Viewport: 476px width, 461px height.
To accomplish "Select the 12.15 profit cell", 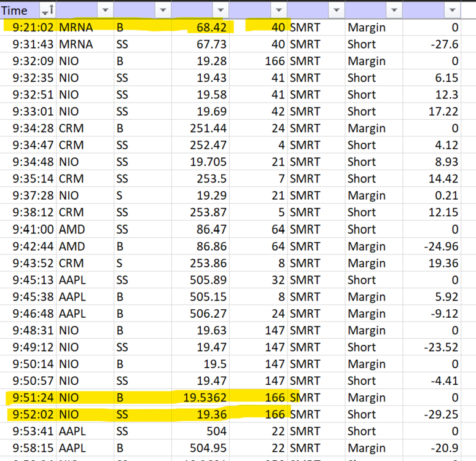I will coord(432,212).
